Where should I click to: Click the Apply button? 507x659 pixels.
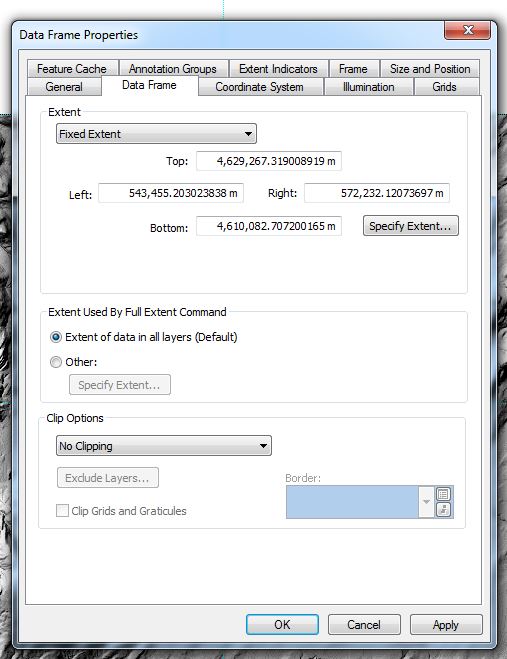tap(446, 625)
